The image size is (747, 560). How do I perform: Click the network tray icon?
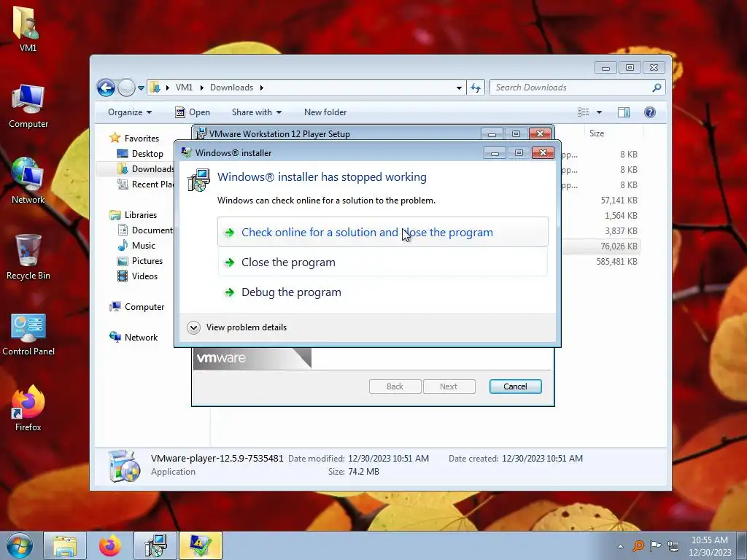[x=673, y=545]
